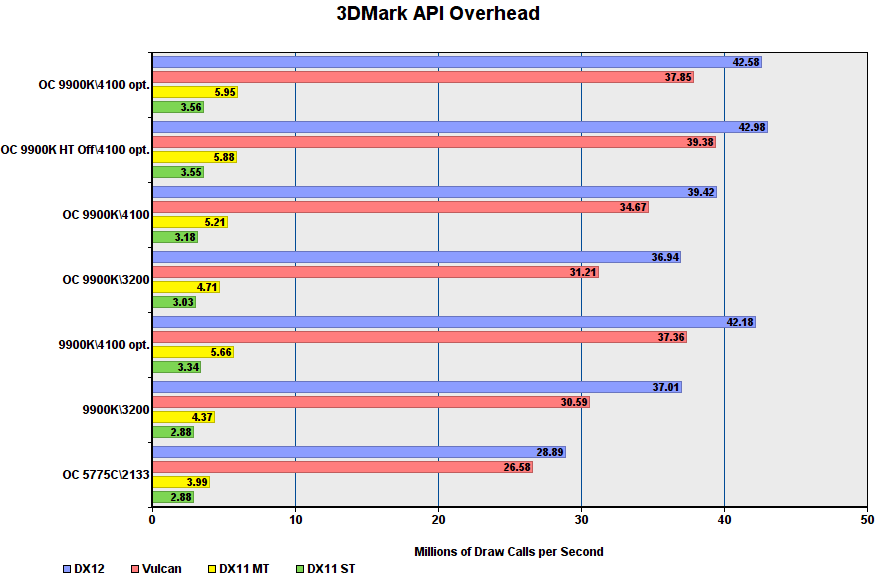Click the DX11 MT legend swatch
This screenshot has width=877, height=585.
(x=212, y=569)
